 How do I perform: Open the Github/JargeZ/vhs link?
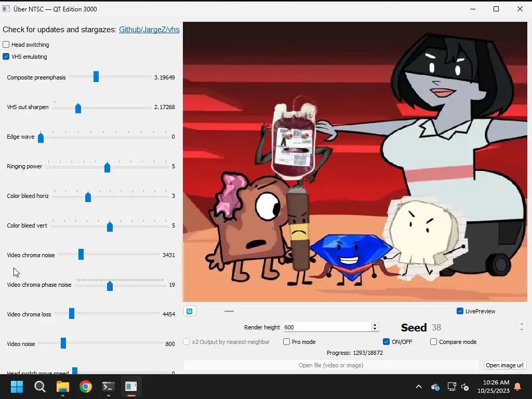pos(149,30)
